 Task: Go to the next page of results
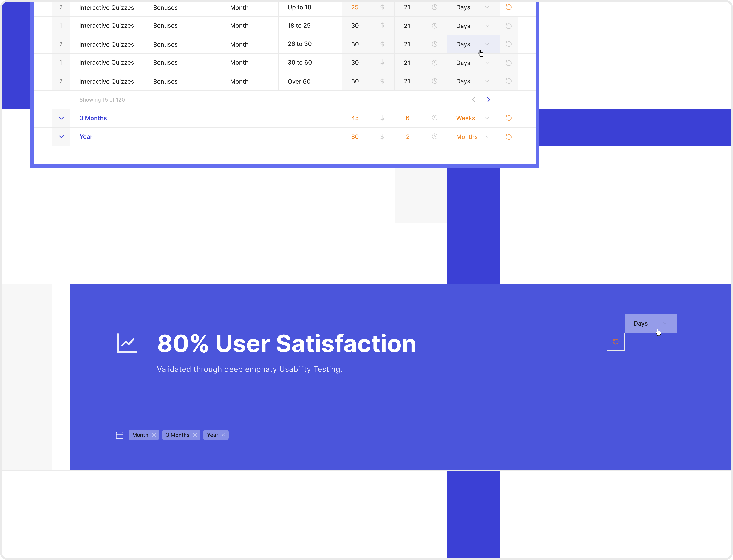(488, 99)
